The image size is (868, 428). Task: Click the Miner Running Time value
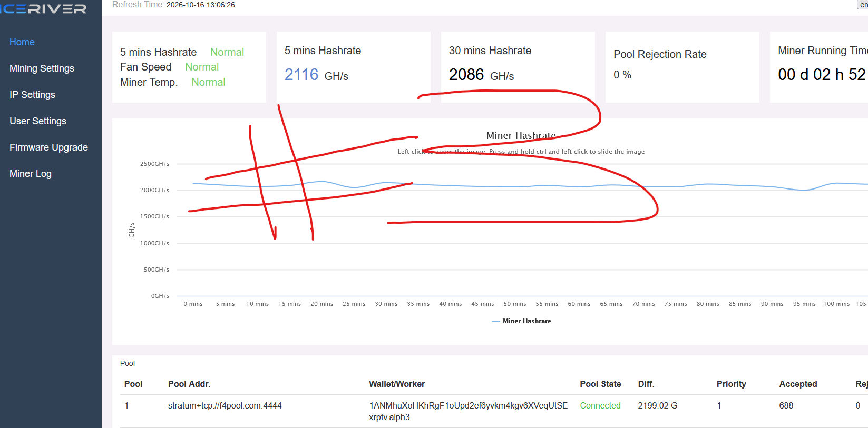(822, 75)
